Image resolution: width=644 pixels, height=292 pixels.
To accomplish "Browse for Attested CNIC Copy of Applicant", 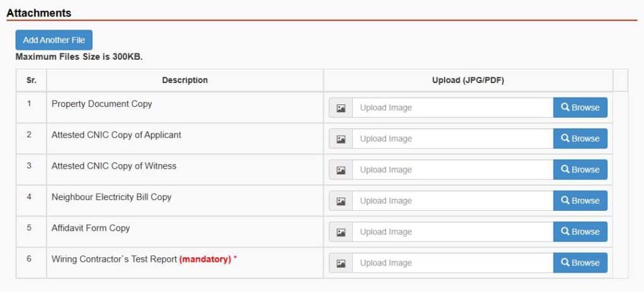I will [580, 138].
